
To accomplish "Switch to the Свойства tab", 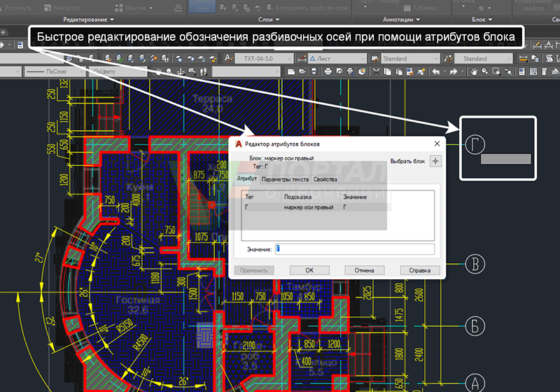I will pos(325,179).
